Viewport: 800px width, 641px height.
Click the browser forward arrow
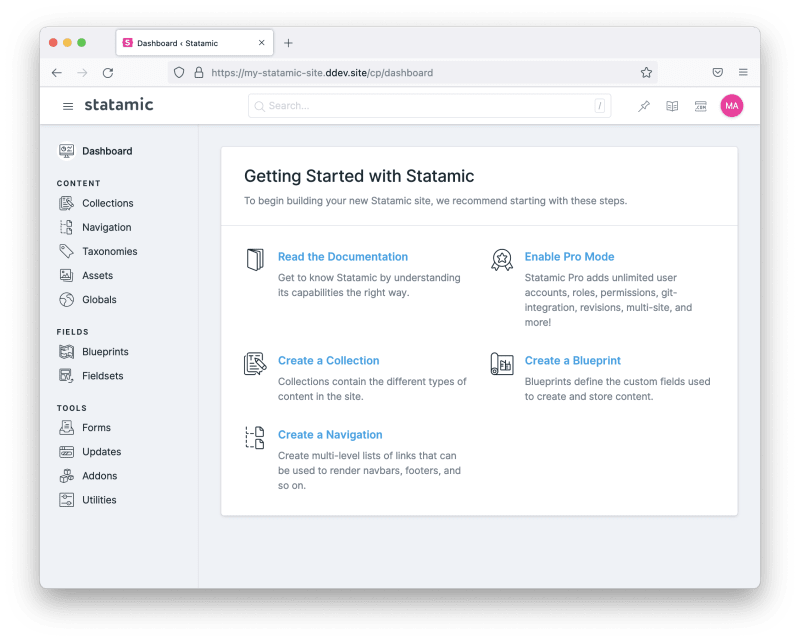pos(82,73)
